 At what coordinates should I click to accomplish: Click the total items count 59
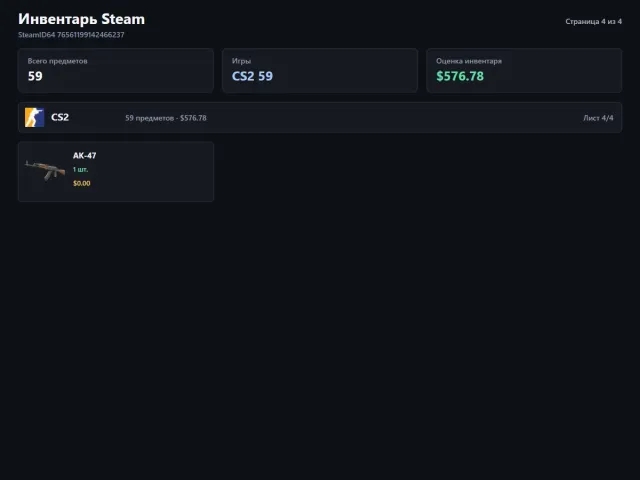coord(35,76)
